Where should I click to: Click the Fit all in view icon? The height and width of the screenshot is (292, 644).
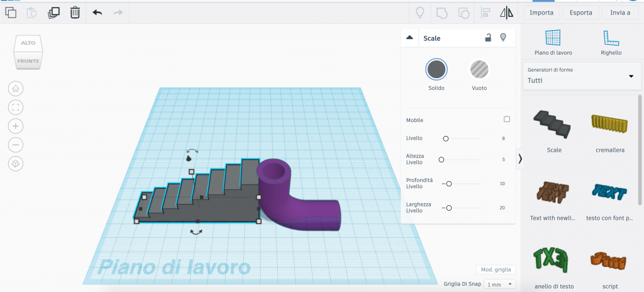pyautogui.click(x=16, y=107)
